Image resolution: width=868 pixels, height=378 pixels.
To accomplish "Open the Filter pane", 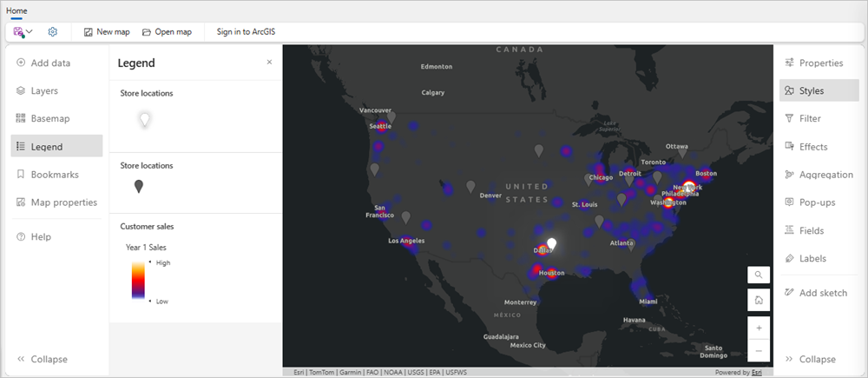I will click(819, 118).
